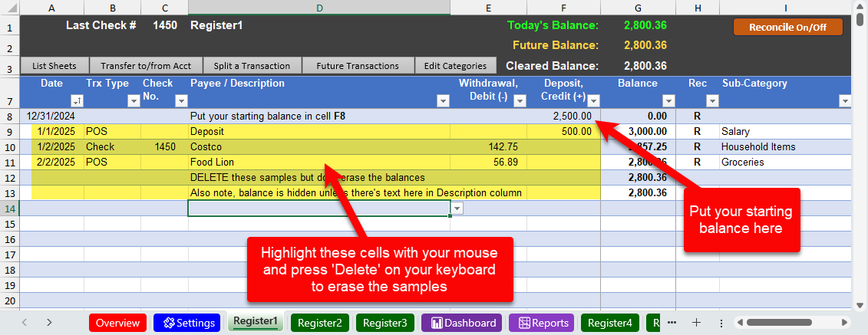Add a new sheet with plus icon

pos(696,322)
